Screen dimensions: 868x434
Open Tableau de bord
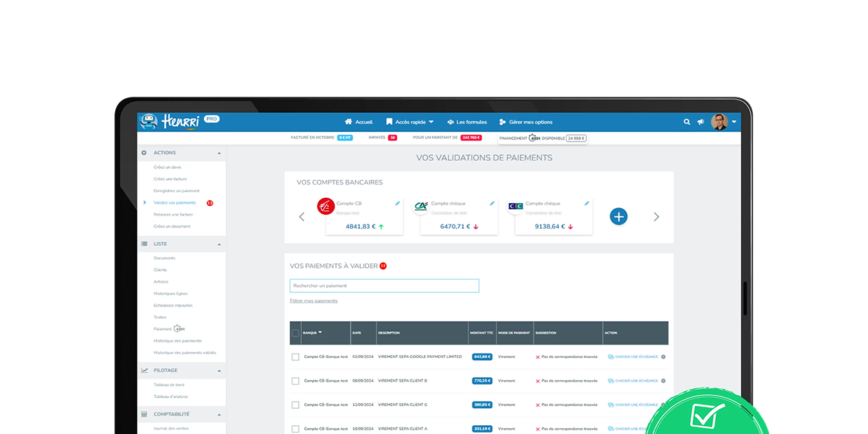click(x=169, y=385)
